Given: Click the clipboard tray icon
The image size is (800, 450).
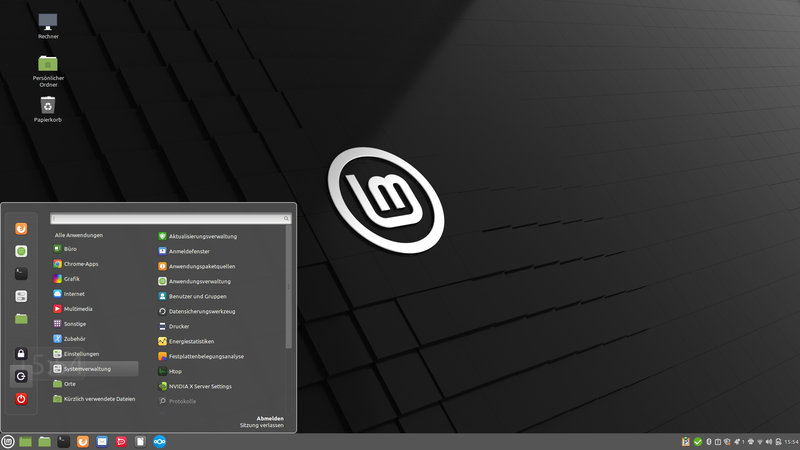Looking at the screenshot, I should pos(686,442).
